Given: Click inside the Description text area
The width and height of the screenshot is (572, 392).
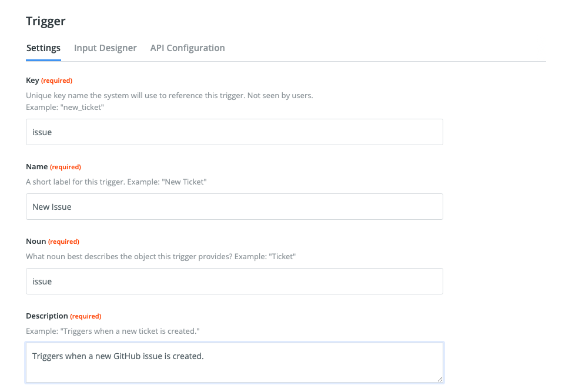Looking at the screenshot, I should (235, 363).
